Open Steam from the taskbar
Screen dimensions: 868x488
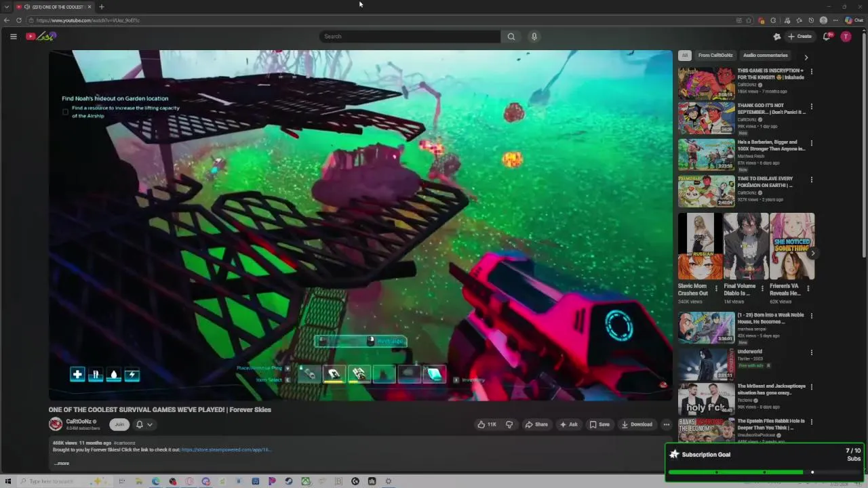click(x=289, y=481)
